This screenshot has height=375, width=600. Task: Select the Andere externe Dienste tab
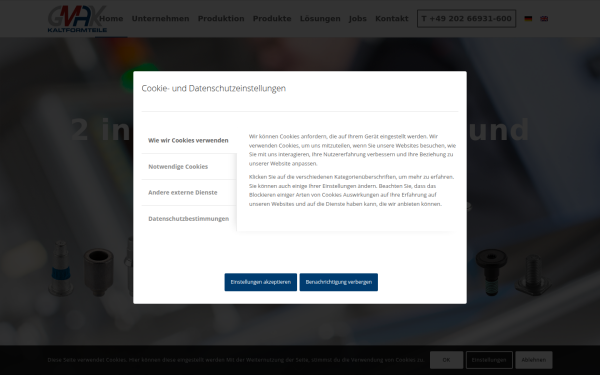pyautogui.click(x=189, y=192)
